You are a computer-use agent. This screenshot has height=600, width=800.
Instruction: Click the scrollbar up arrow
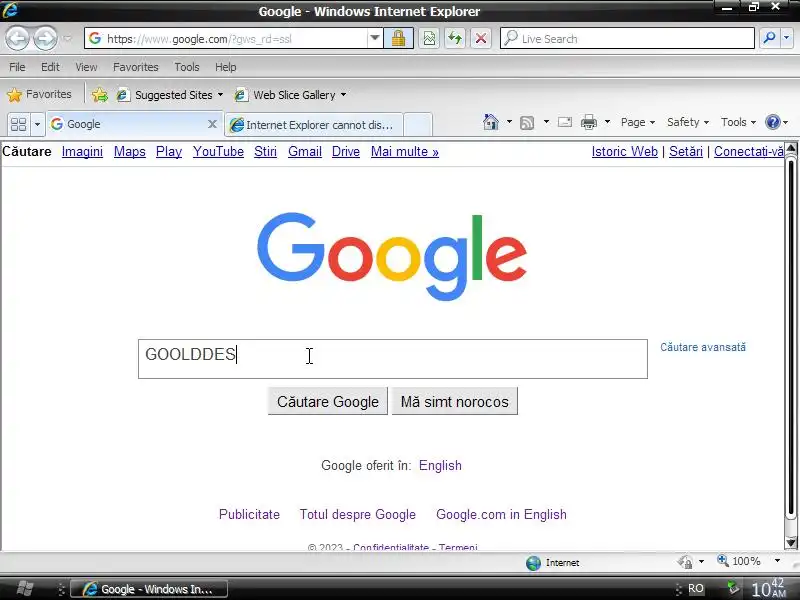[791, 148]
